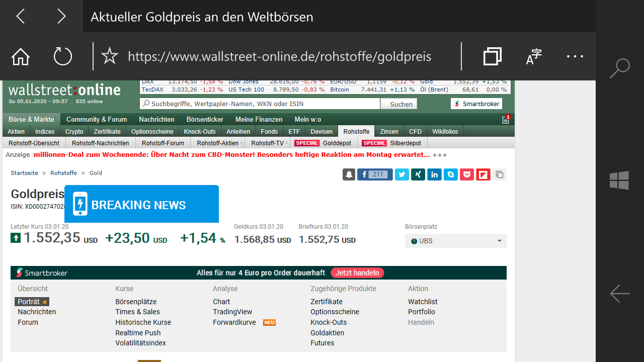Image resolution: width=644 pixels, height=362 pixels.
Task: Share the article on Twitter
Action: (401, 174)
